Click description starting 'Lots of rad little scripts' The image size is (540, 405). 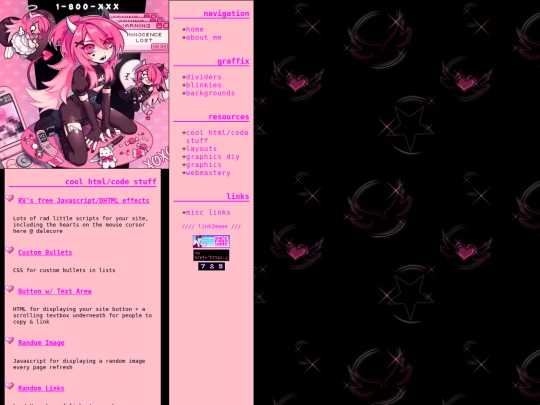(80, 225)
